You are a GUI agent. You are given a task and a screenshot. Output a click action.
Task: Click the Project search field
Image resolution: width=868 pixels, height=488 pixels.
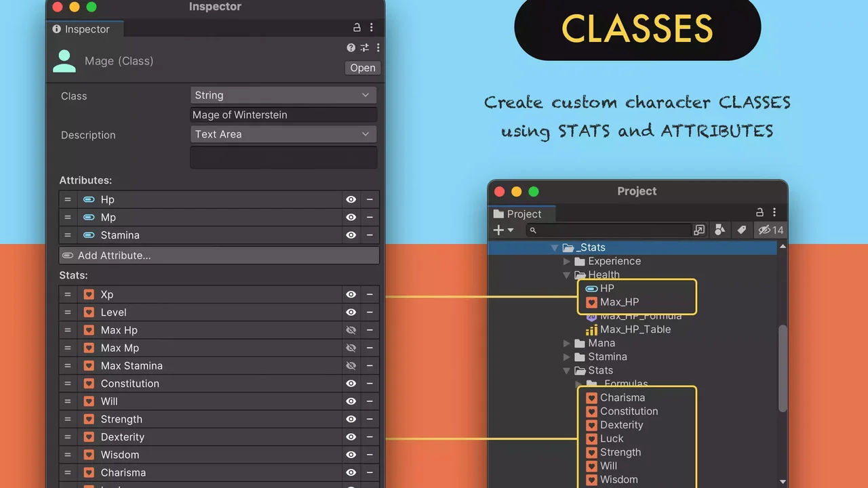pos(608,230)
